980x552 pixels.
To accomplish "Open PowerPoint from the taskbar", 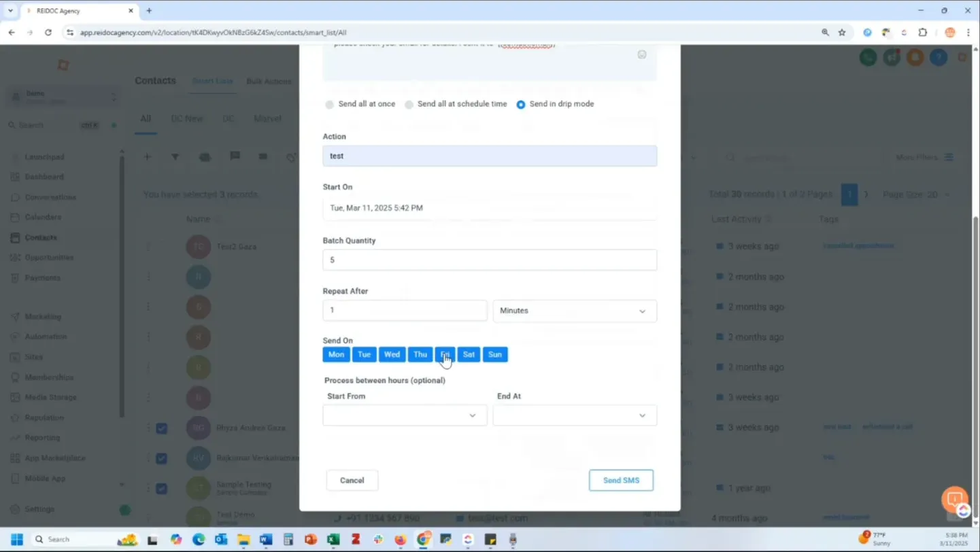I will [x=311, y=540].
